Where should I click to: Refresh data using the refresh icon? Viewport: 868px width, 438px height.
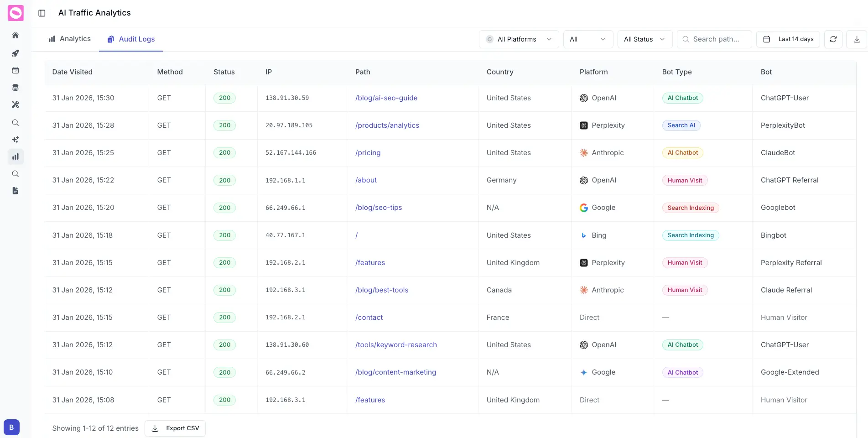click(833, 39)
